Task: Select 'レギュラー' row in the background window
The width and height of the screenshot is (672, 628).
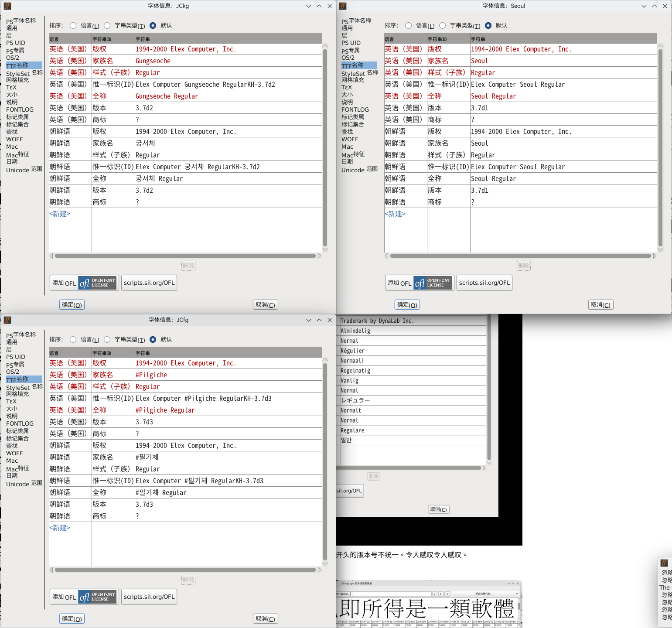Action: tap(413, 400)
